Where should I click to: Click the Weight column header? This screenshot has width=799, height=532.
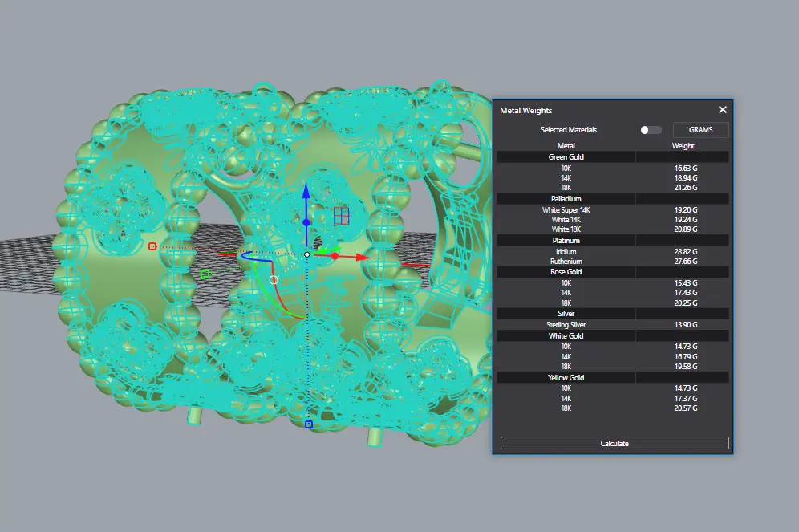click(x=683, y=146)
